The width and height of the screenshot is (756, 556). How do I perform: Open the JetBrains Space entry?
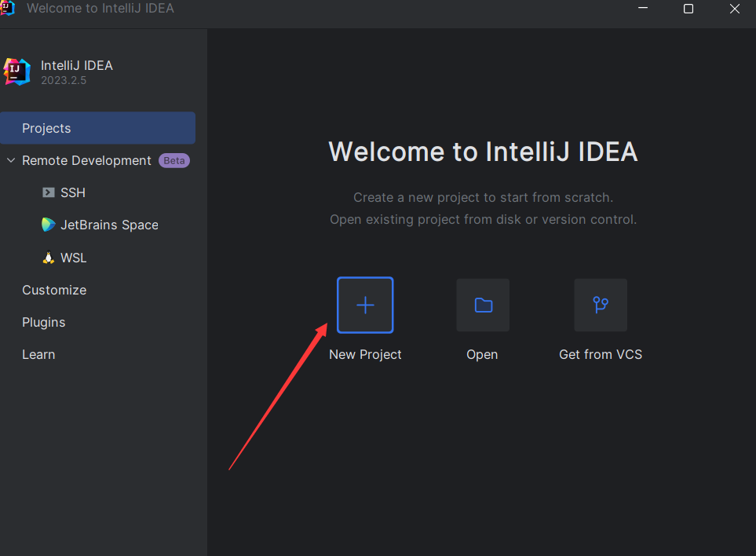(x=109, y=225)
